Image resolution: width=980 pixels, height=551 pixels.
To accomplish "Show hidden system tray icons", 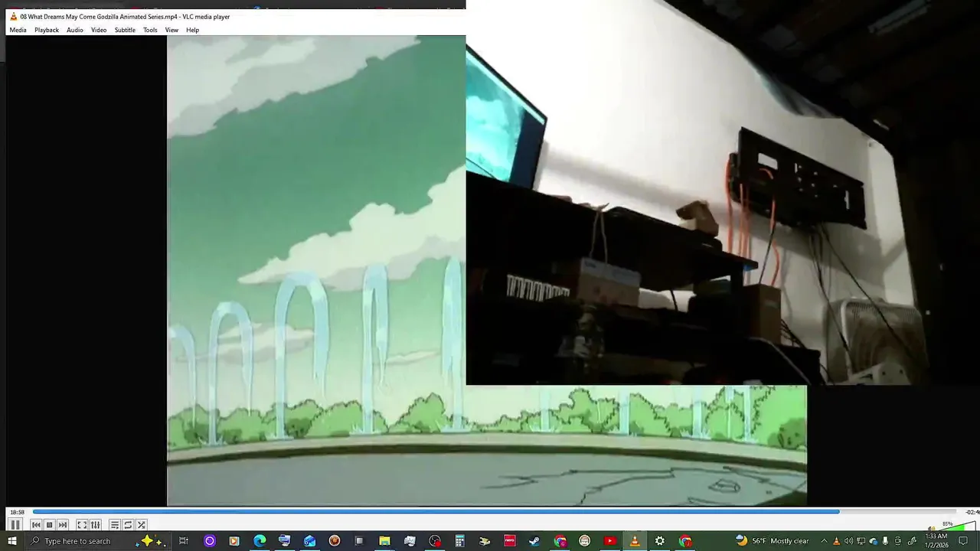I will point(825,541).
